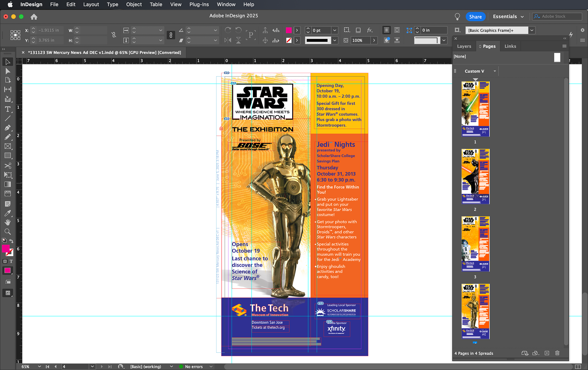Click the magenta fill swatch in control bar

pos(288,30)
